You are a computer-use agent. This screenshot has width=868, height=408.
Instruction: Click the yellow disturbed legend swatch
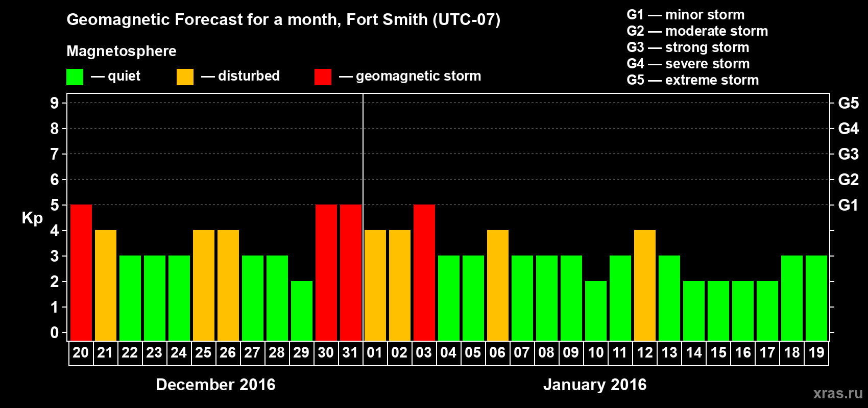[x=185, y=77]
